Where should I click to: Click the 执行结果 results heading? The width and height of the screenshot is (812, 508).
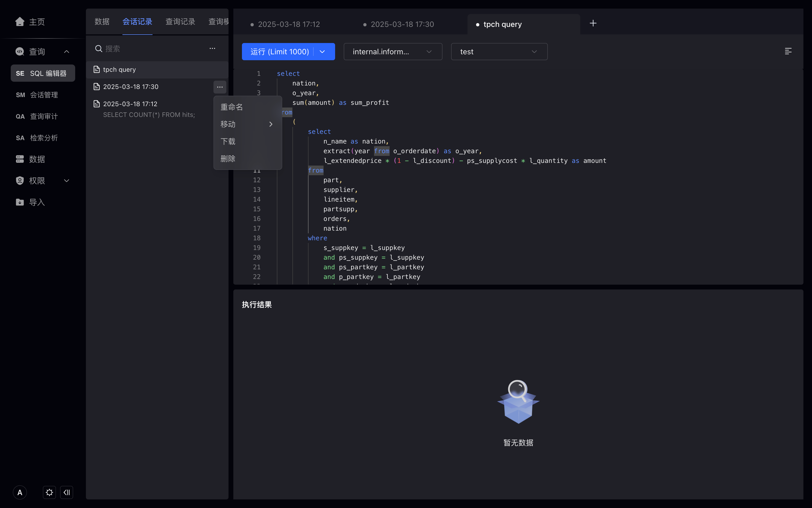click(257, 305)
